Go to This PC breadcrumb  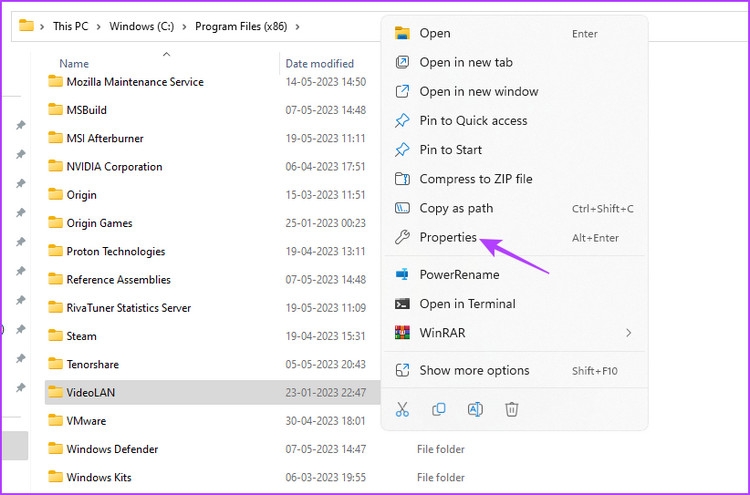(70, 26)
